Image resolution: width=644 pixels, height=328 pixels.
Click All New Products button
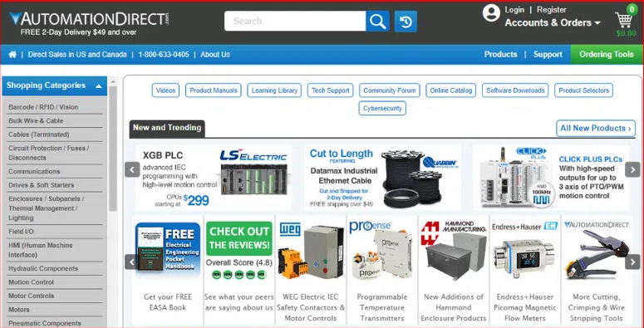(596, 128)
